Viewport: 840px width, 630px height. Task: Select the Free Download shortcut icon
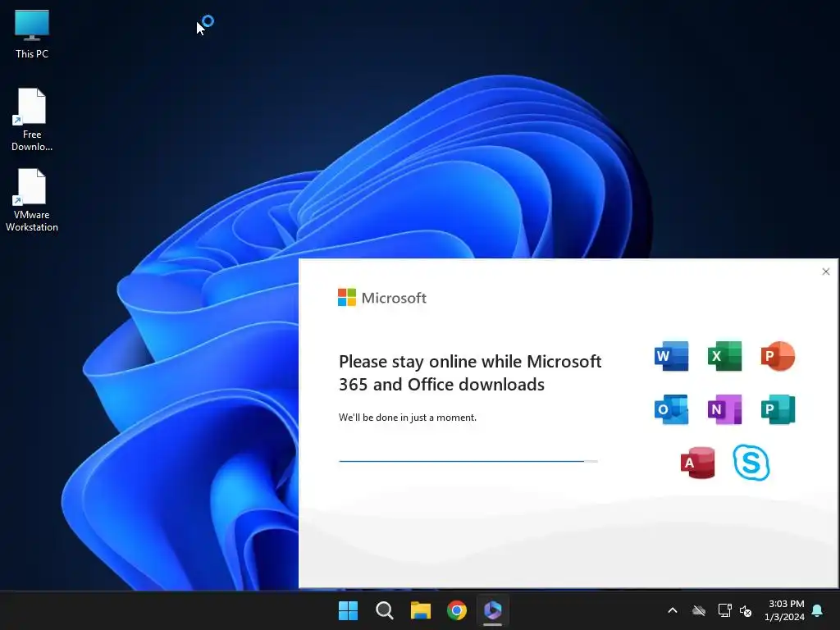tap(32, 120)
